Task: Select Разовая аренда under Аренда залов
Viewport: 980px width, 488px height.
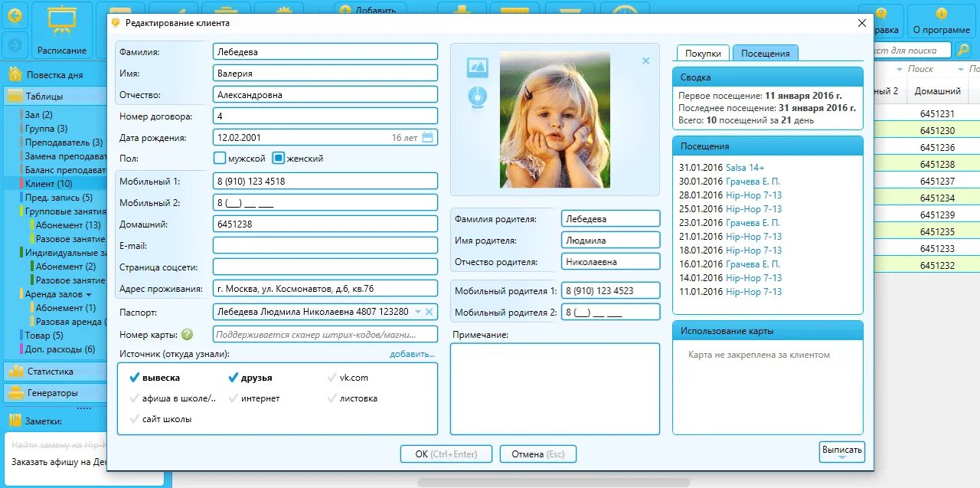Action: click(x=70, y=322)
